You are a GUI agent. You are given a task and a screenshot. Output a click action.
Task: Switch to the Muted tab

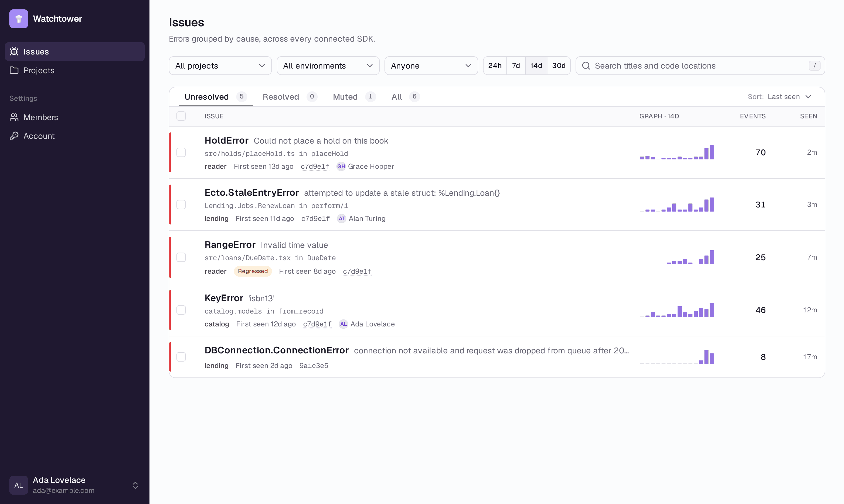coord(354,97)
